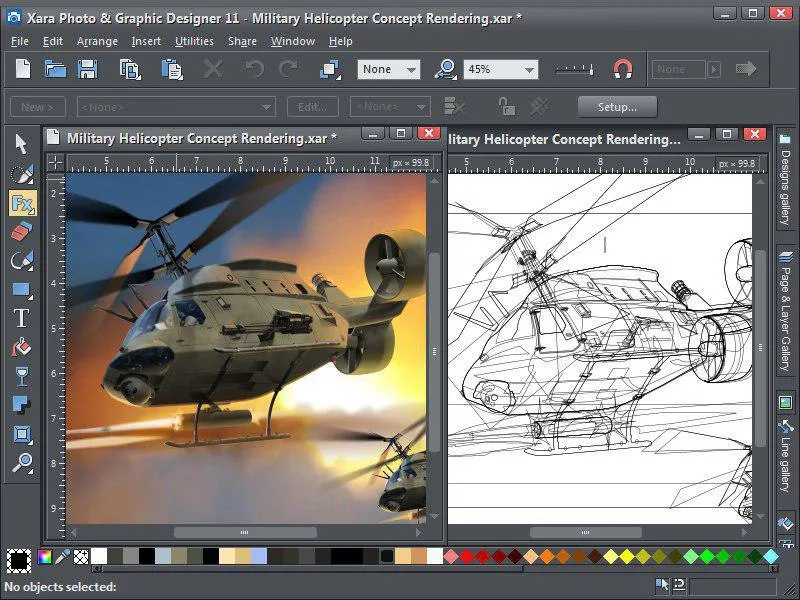Click the forward arrow icon top right
This screenshot has height=600, width=800.
point(746,69)
